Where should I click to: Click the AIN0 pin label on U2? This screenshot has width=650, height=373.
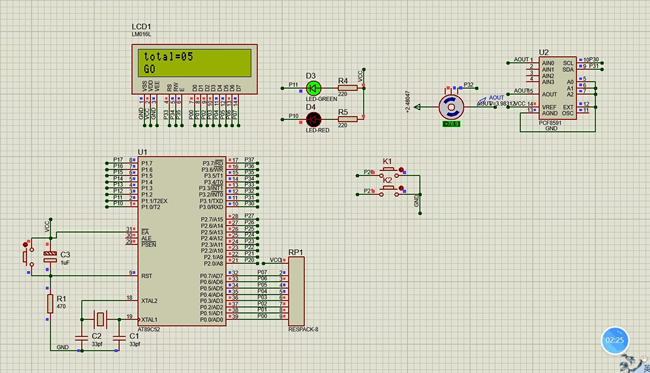tap(548, 63)
